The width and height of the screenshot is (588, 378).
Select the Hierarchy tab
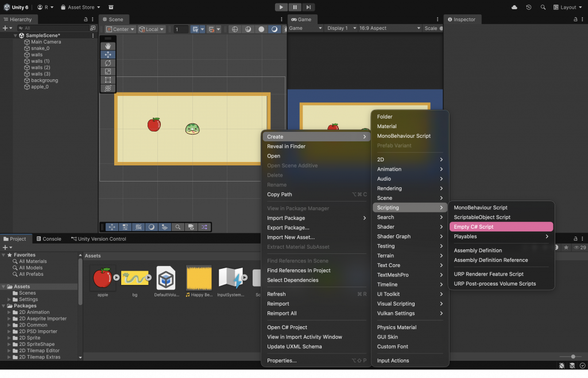click(x=18, y=20)
